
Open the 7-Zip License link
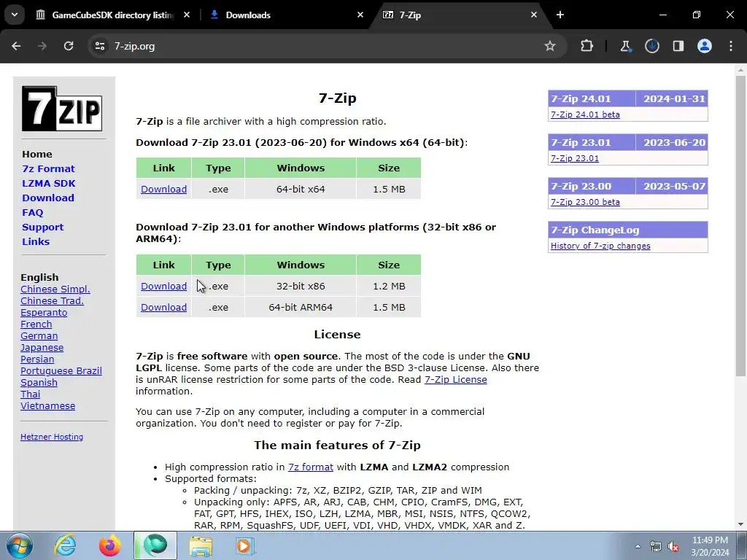click(x=455, y=379)
